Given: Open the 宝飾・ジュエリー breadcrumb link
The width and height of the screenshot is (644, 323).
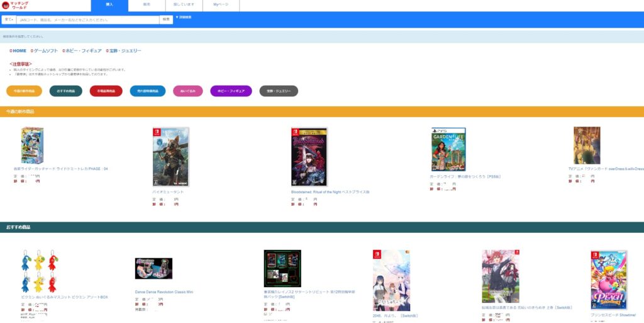Looking at the screenshot, I should tap(124, 50).
